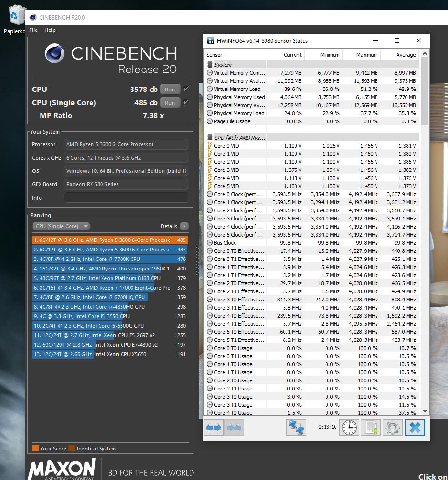Click the Processor field AMD Ryzen 5 3600
The height and width of the screenshot is (480, 448).
[126, 144]
